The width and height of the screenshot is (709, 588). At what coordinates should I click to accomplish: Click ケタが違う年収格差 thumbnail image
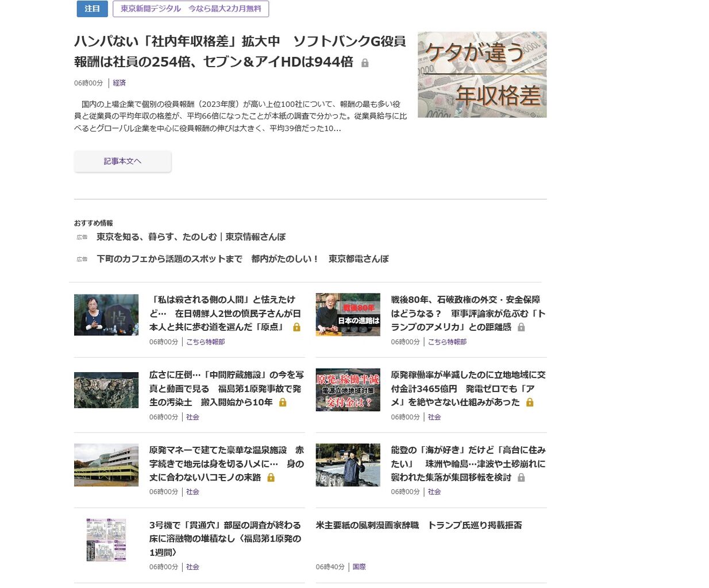tap(482, 75)
